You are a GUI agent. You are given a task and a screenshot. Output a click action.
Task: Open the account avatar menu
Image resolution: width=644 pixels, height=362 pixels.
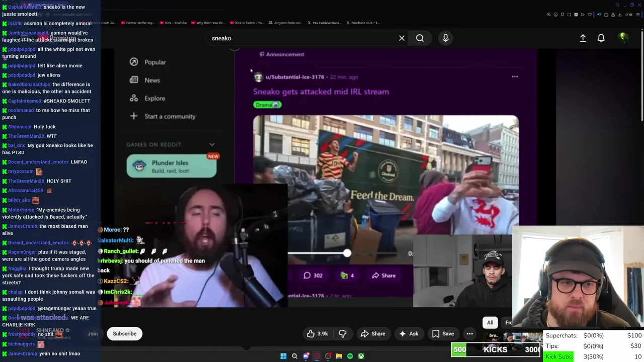622,38
